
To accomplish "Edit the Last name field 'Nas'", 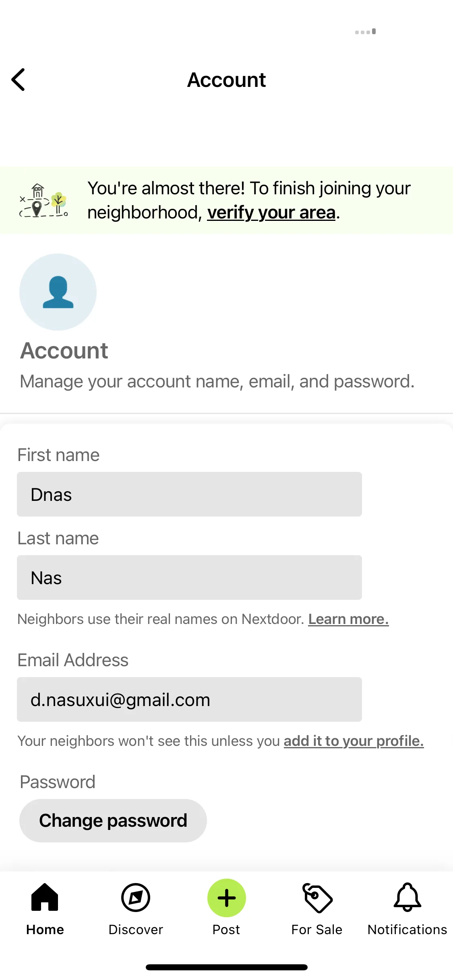I will [189, 578].
